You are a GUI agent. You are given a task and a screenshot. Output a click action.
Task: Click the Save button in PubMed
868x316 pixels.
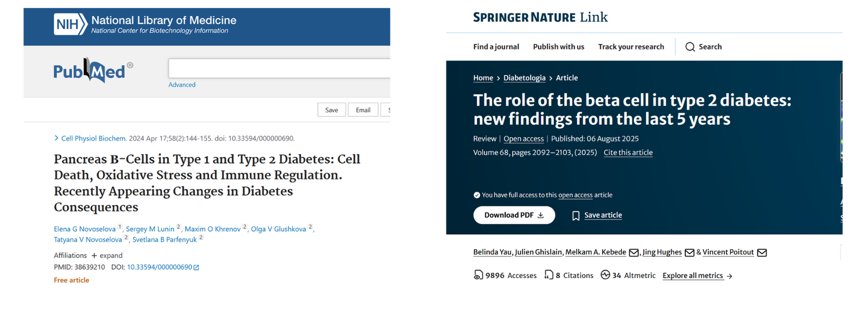coord(331,110)
